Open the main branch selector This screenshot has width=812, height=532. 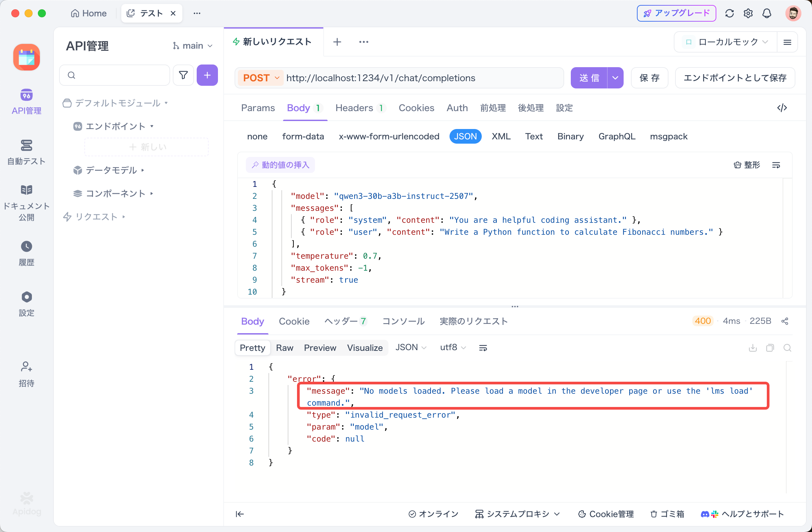pyautogui.click(x=193, y=46)
